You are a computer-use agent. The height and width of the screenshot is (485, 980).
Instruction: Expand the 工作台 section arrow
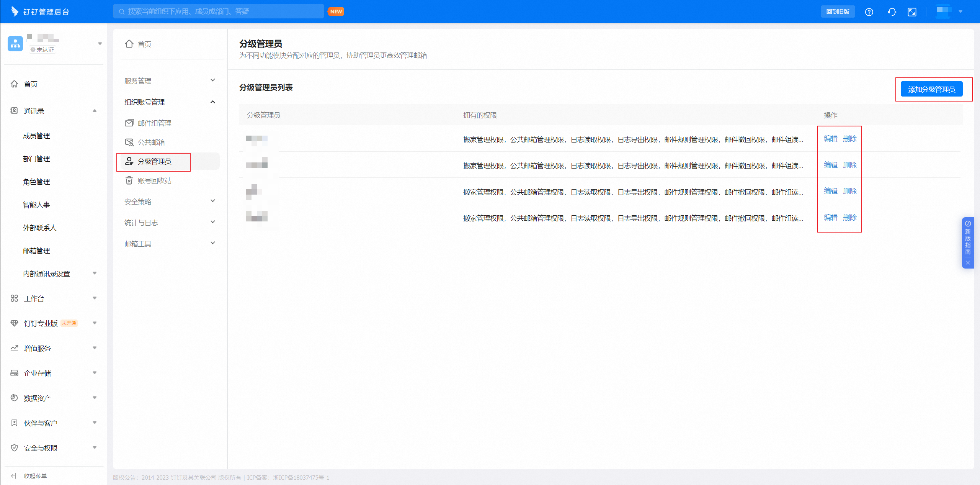pyautogui.click(x=95, y=298)
